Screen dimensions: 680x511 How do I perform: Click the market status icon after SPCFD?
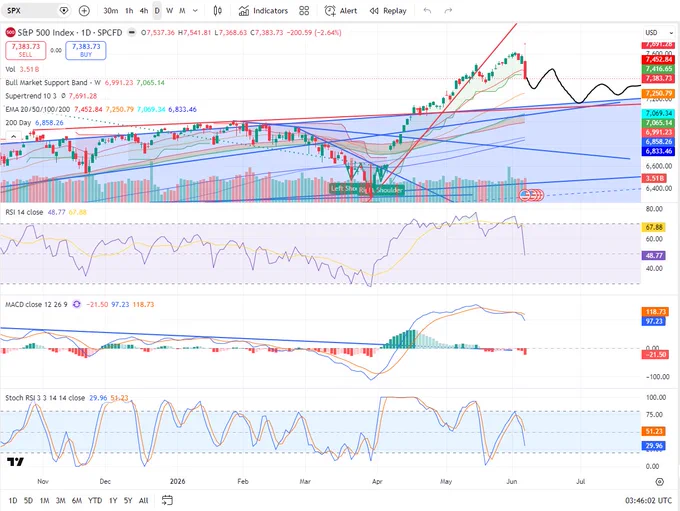pyautogui.click(x=131, y=33)
